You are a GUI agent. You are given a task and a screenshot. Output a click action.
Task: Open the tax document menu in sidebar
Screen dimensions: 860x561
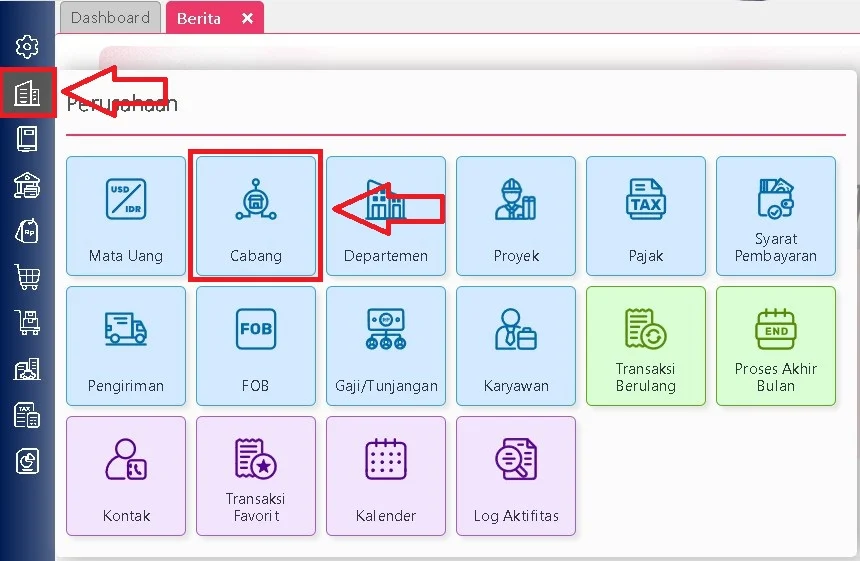(27, 415)
